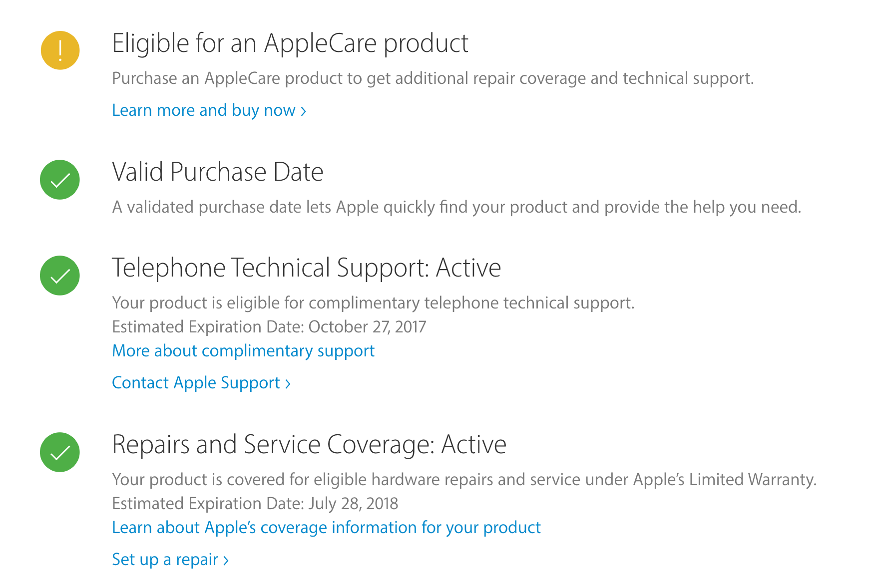Image resolution: width=877 pixels, height=588 pixels.
Task: Open the "Learn more and buy now" link
Action: point(204,110)
